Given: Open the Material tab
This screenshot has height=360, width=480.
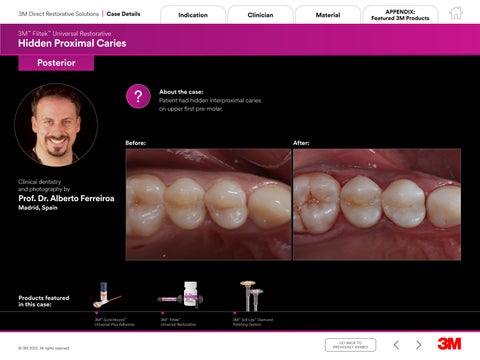Looking at the screenshot, I should pos(328,15).
